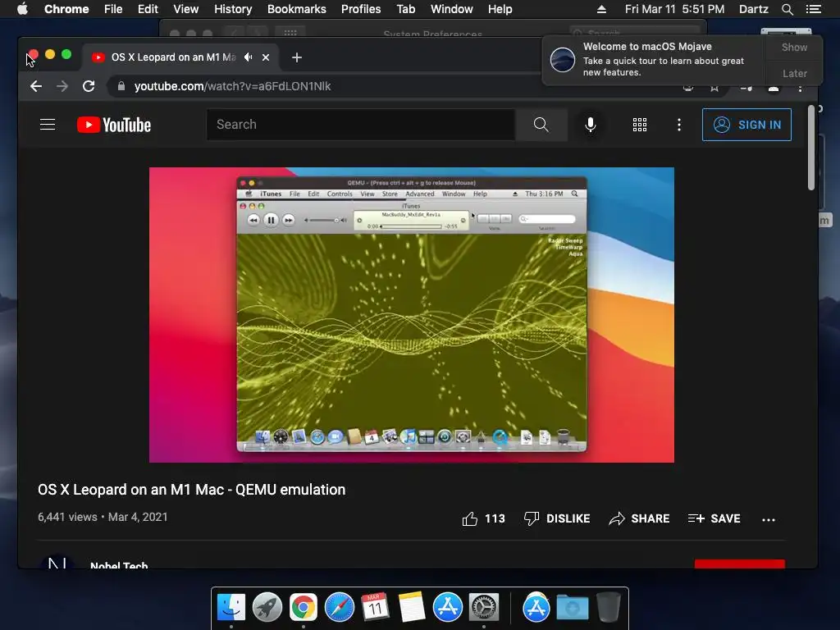The image size is (840, 630).
Task: Click the Dartz user name in menu bar
Action: (754, 9)
